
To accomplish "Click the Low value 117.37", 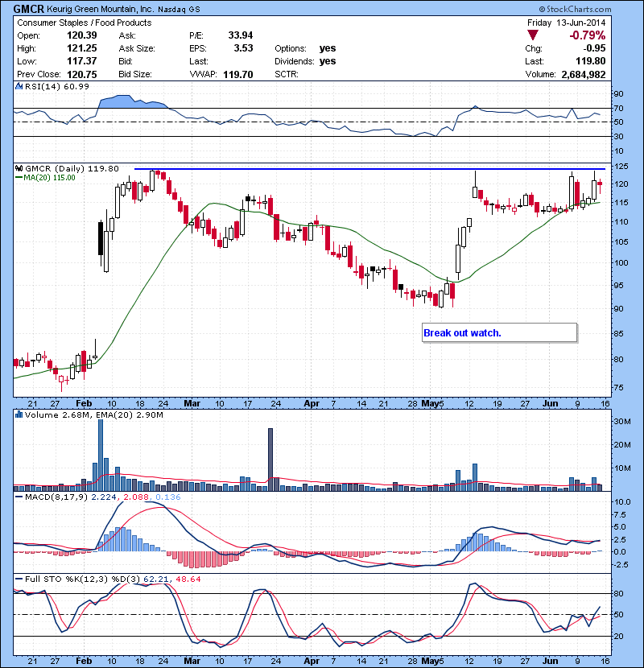I will (x=82, y=61).
